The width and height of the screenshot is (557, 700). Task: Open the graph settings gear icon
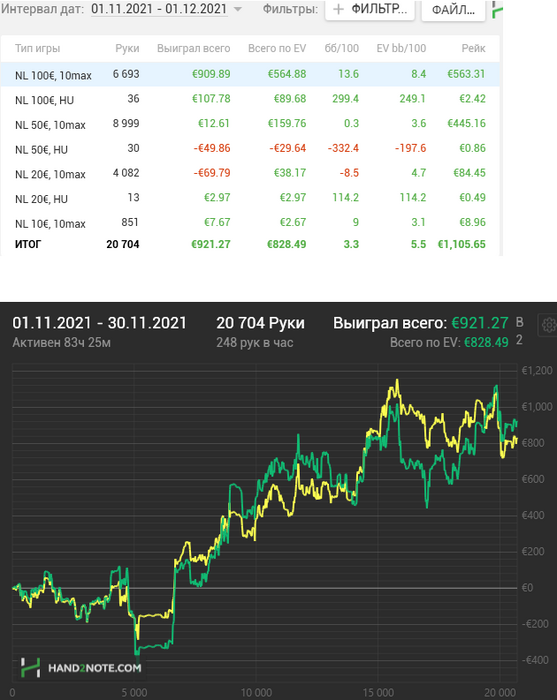[x=549, y=325]
